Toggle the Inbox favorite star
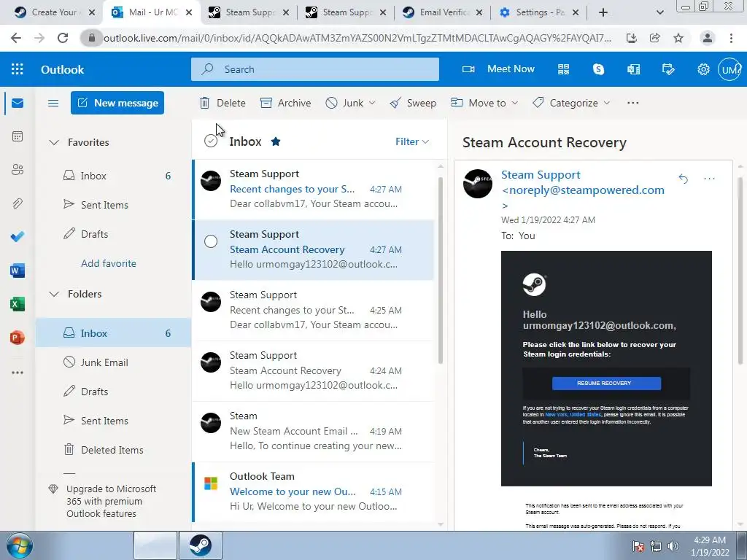This screenshot has width=747, height=560. tap(275, 141)
